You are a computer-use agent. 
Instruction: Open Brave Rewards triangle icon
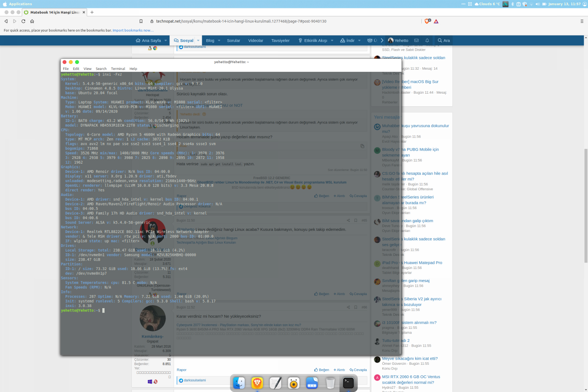click(436, 21)
